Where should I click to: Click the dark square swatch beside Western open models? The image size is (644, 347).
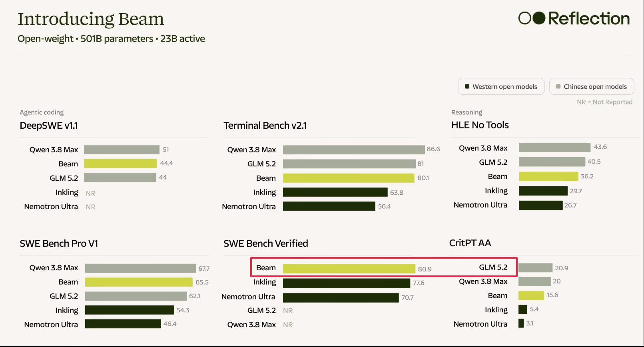pyautogui.click(x=467, y=86)
